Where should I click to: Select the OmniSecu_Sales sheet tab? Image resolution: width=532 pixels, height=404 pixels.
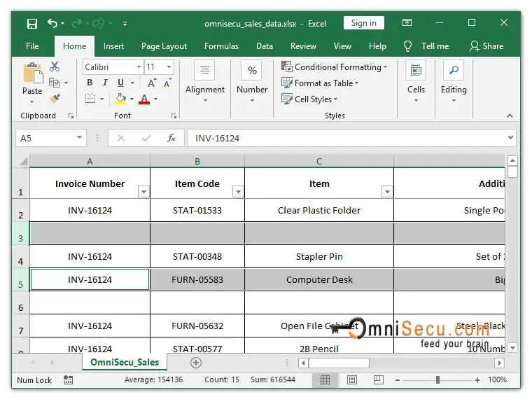pos(125,362)
